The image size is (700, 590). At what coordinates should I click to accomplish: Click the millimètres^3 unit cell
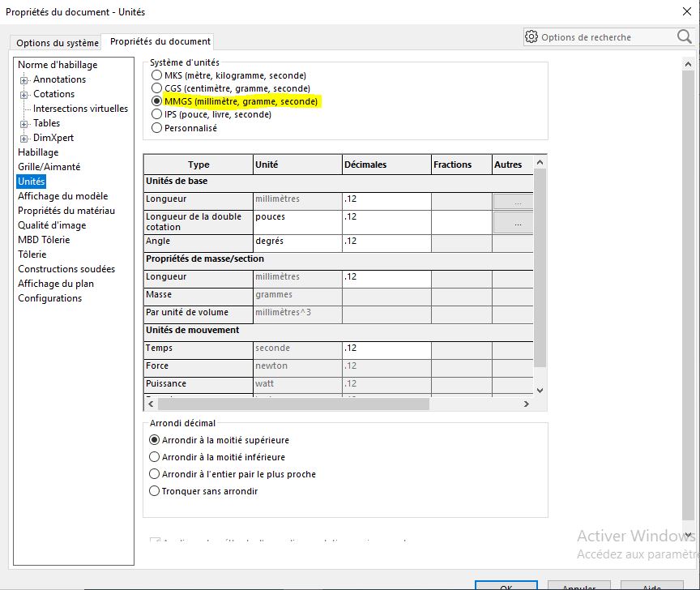297,314
